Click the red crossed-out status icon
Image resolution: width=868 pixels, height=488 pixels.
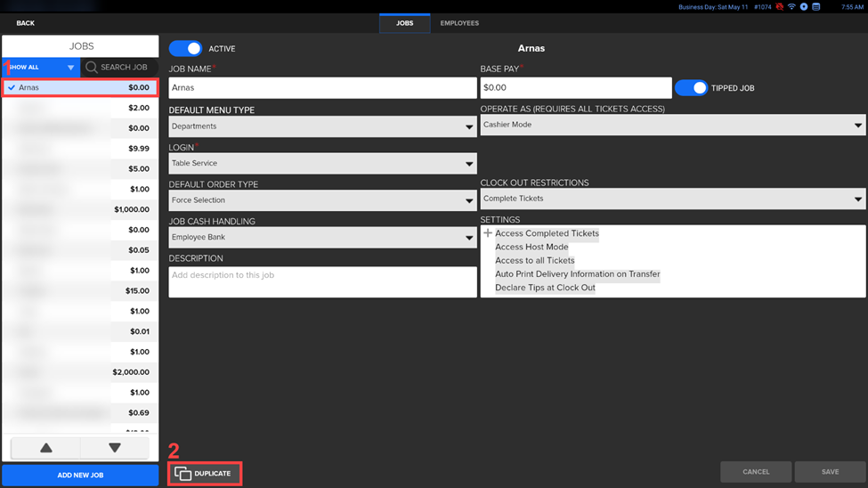[x=780, y=6]
